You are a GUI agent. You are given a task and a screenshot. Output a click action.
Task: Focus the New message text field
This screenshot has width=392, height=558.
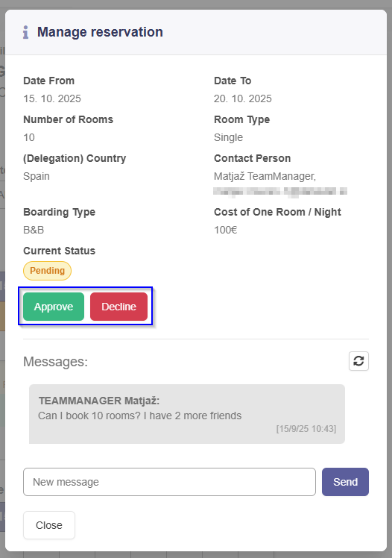click(x=169, y=482)
